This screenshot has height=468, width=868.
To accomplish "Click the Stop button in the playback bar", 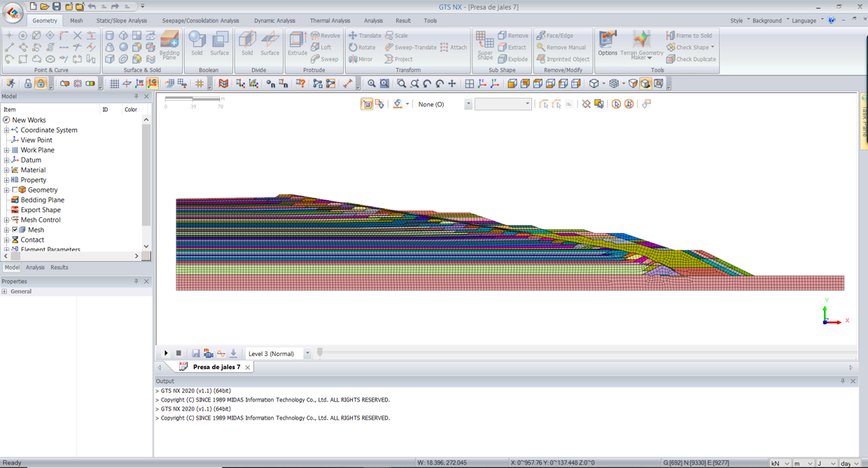I will coord(178,353).
